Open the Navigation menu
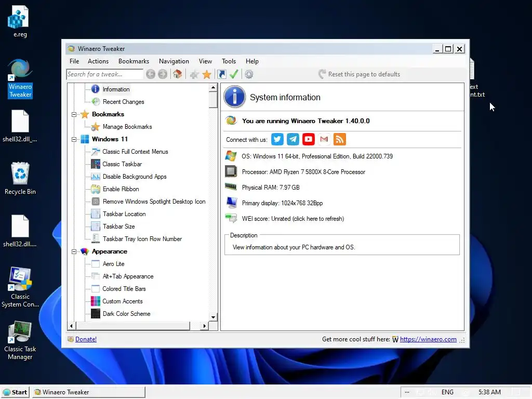Image resolution: width=532 pixels, height=399 pixels. click(174, 61)
